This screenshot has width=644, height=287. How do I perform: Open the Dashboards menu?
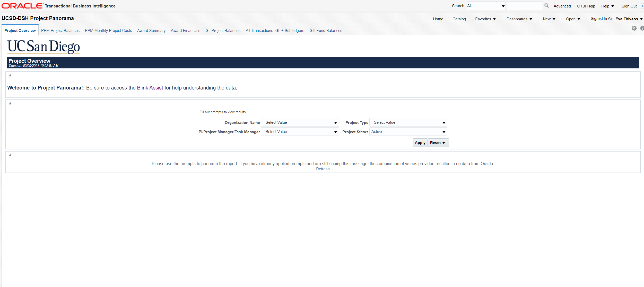pyautogui.click(x=519, y=19)
